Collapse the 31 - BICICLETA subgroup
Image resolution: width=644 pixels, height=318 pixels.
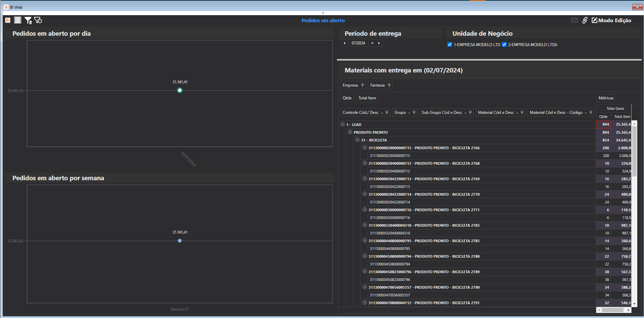pos(357,140)
